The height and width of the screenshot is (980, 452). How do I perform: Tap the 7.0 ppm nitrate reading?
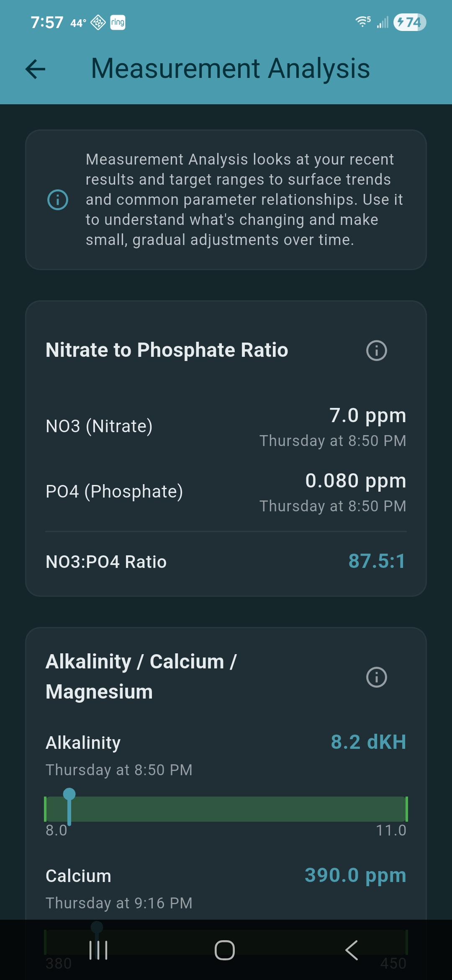point(367,415)
